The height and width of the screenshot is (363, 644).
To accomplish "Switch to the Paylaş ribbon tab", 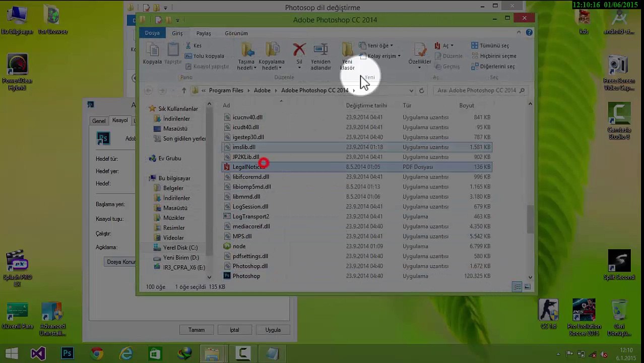I will click(x=204, y=33).
